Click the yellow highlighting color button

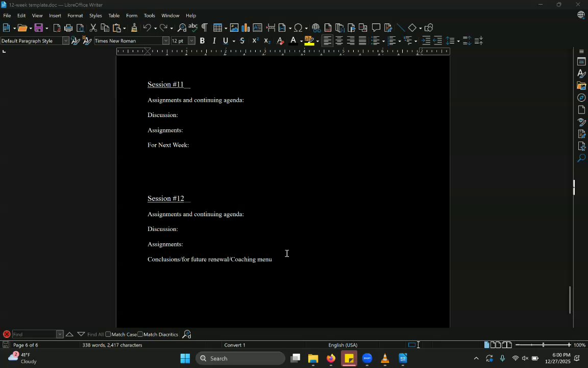(309, 40)
